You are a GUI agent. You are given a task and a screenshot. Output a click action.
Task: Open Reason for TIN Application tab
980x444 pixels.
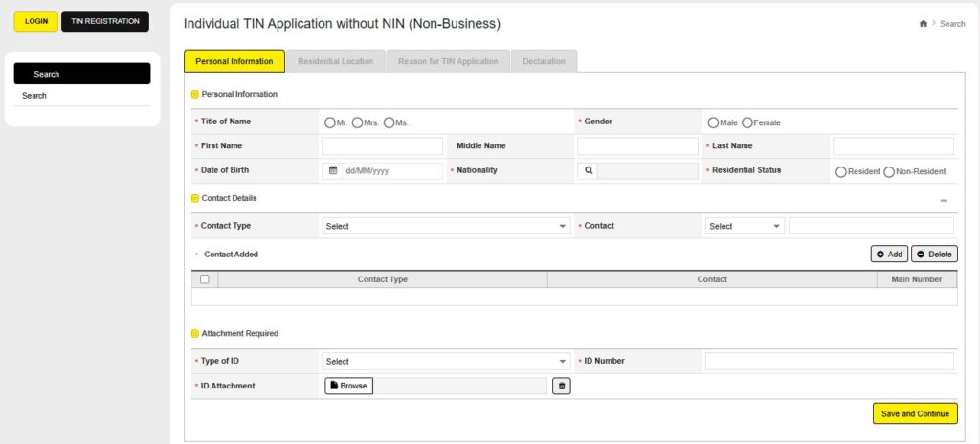[x=448, y=61]
